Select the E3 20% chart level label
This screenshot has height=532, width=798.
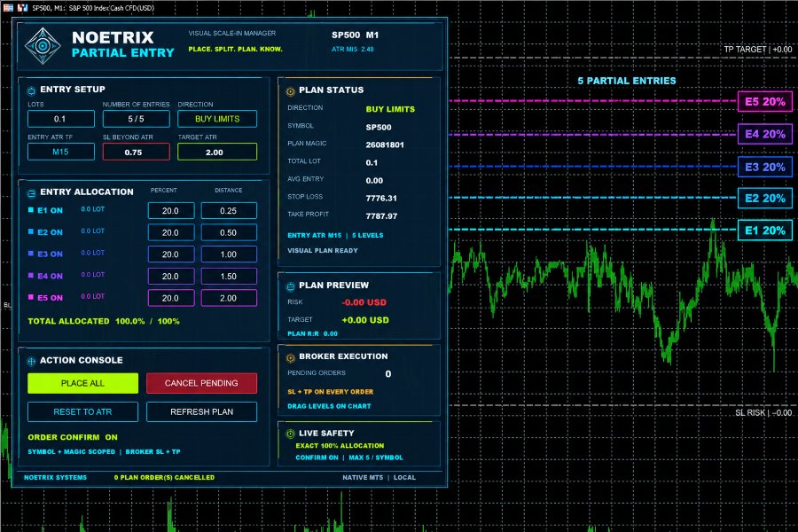(x=765, y=167)
